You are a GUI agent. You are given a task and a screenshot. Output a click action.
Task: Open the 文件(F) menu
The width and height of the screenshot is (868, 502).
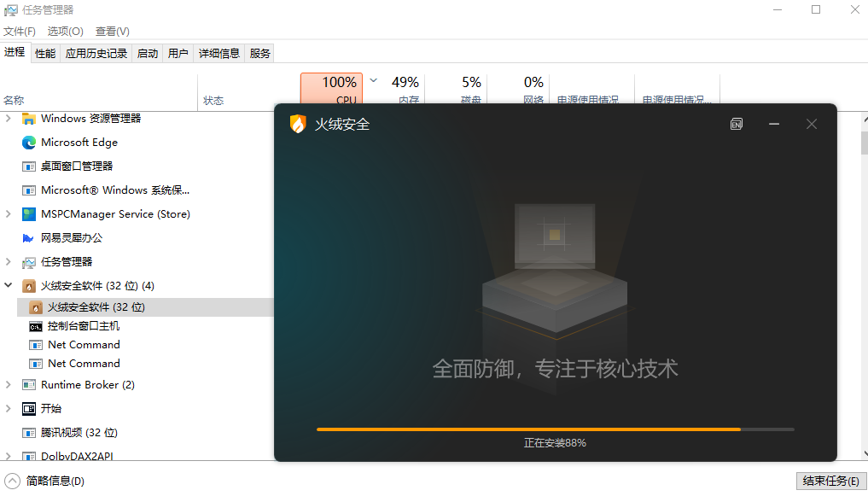coord(20,32)
